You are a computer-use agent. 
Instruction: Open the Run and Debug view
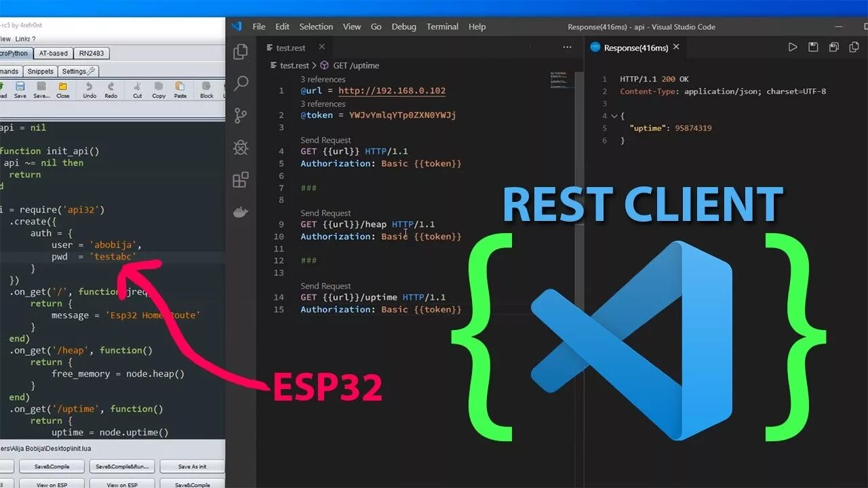[x=240, y=148]
